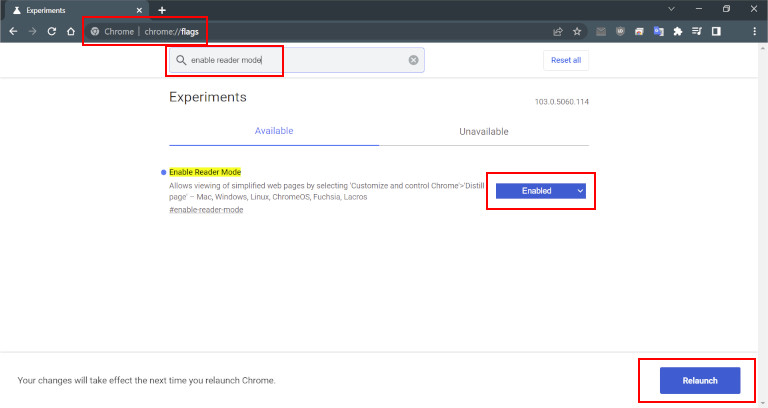The width and height of the screenshot is (768, 408).
Task: Open a new tab with the plus button
Action: coord(162,10)
